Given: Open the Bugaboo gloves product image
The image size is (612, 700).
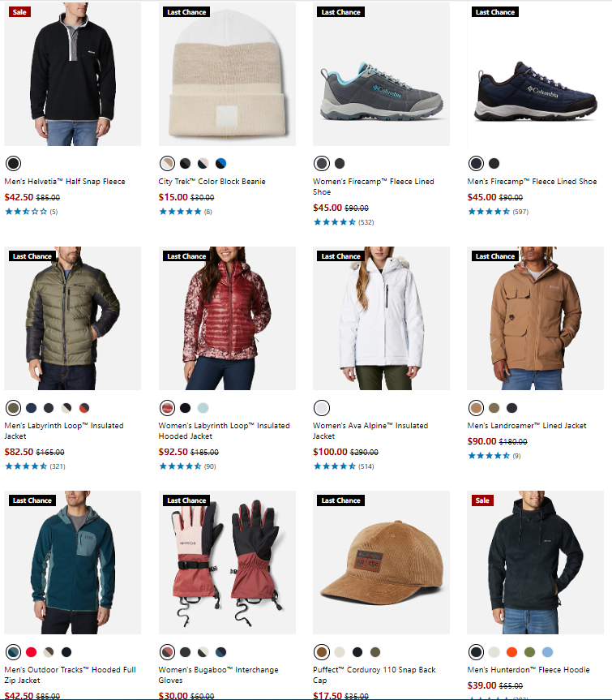Looking at the screenshot, I should pos(227,562).
